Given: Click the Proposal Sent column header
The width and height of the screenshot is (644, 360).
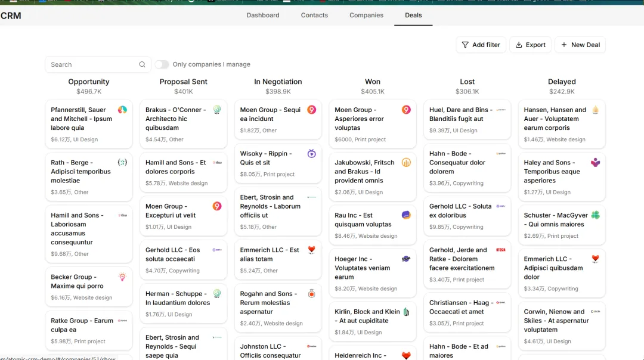Looking at the screenshot, I should click(183, 82).
